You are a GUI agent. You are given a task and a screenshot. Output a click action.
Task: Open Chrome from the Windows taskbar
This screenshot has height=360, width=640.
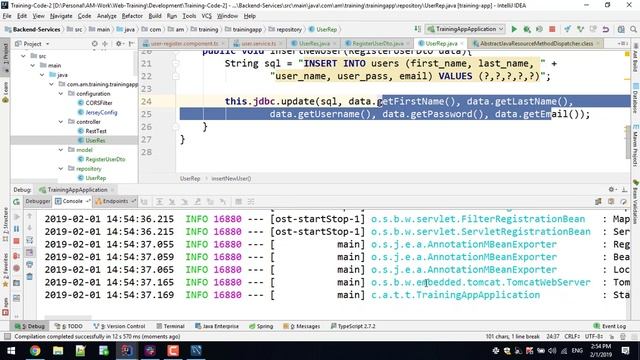[x=35, y=351]
